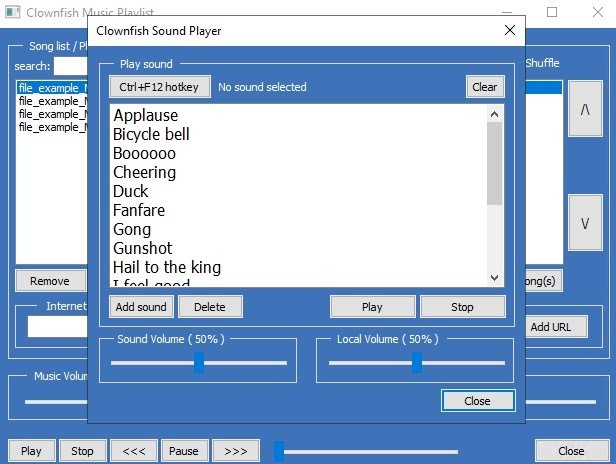Select third file_example song in playlist
Image resolution: width=616 pixels, height=464 pixels.
click(52, 114)
